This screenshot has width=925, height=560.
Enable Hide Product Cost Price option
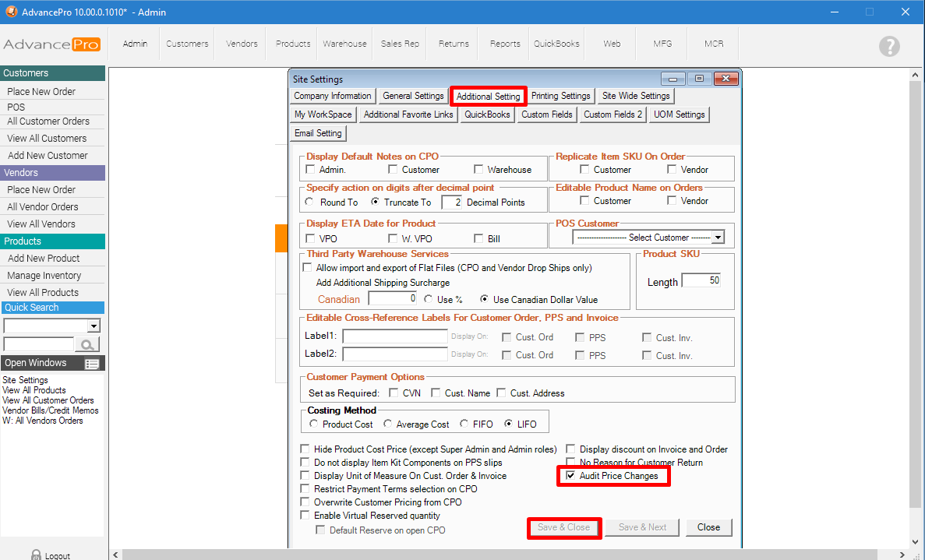[x=305, y=449]
